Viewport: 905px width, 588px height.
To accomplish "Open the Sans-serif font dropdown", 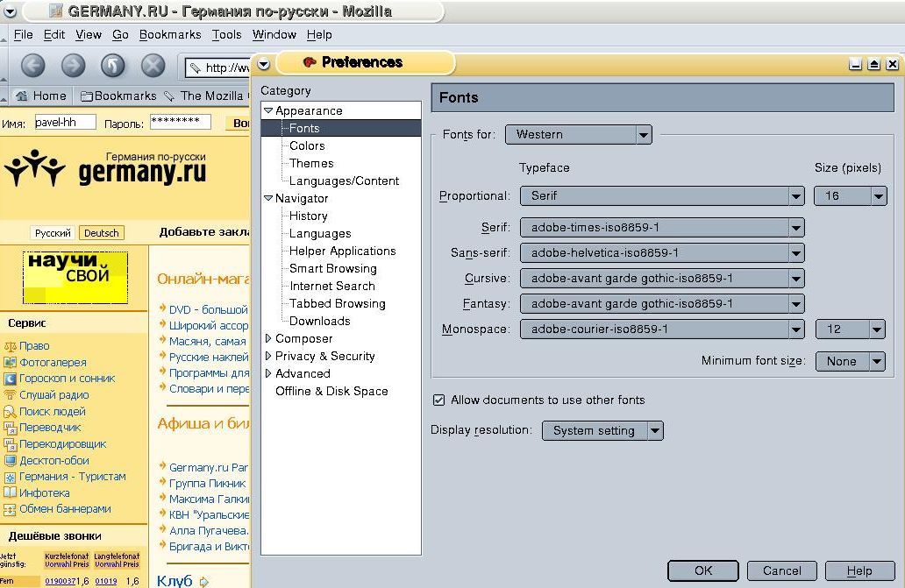I will pyautogui.click(x=662, y=253).
